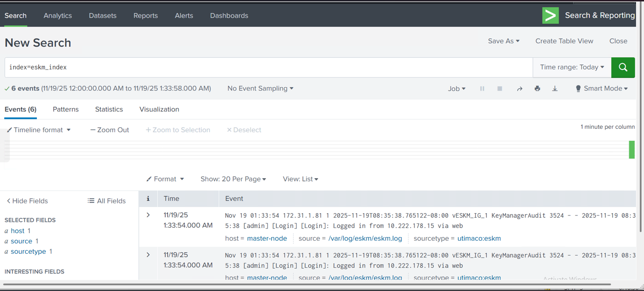Click the Event column header

[x=234, y=199]
